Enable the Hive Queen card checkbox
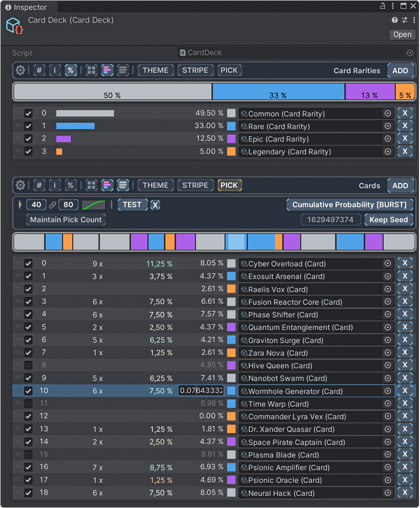This screenshot has height=508, width=420. point(29,365)
